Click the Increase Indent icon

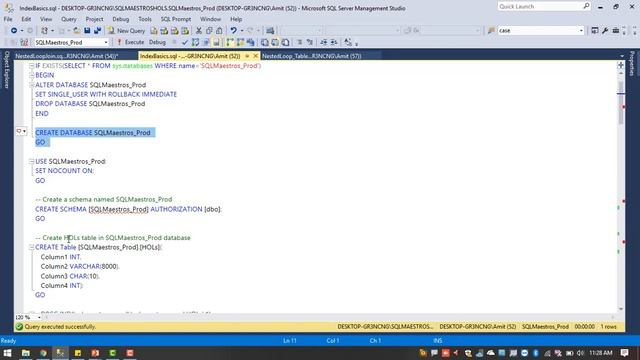click(334, 42)
